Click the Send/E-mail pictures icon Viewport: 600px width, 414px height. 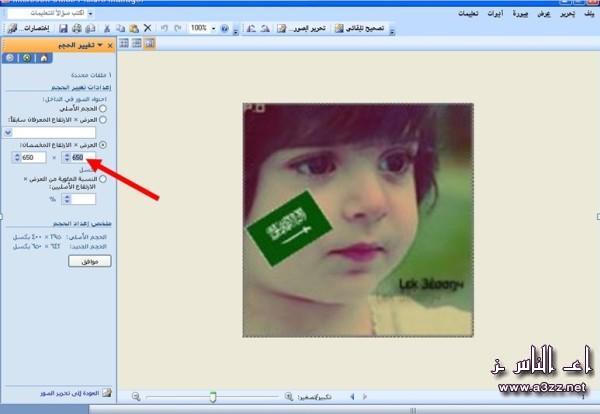pyautogui.click(x=90, y=28)
